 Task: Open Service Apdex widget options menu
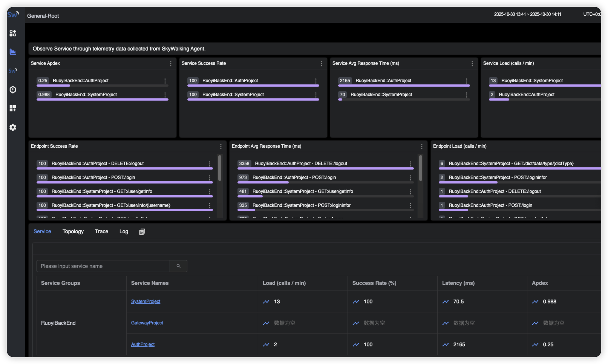coord(171,64)
